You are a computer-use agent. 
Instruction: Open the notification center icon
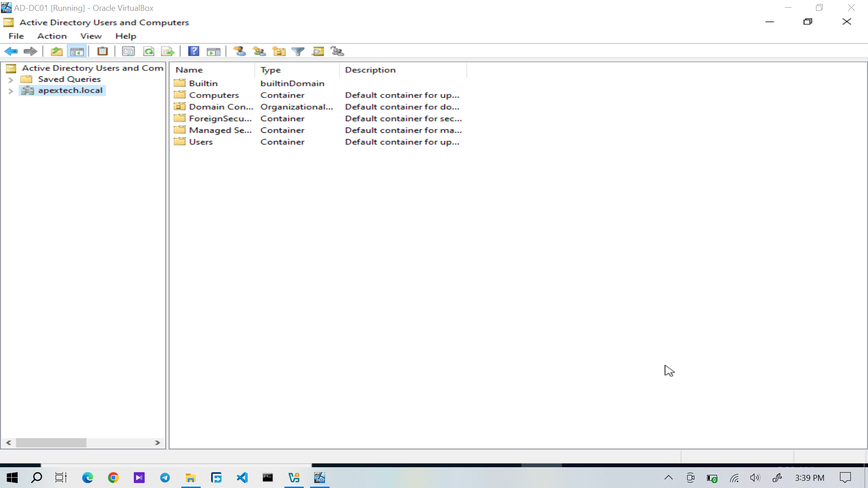coord(845,478)
